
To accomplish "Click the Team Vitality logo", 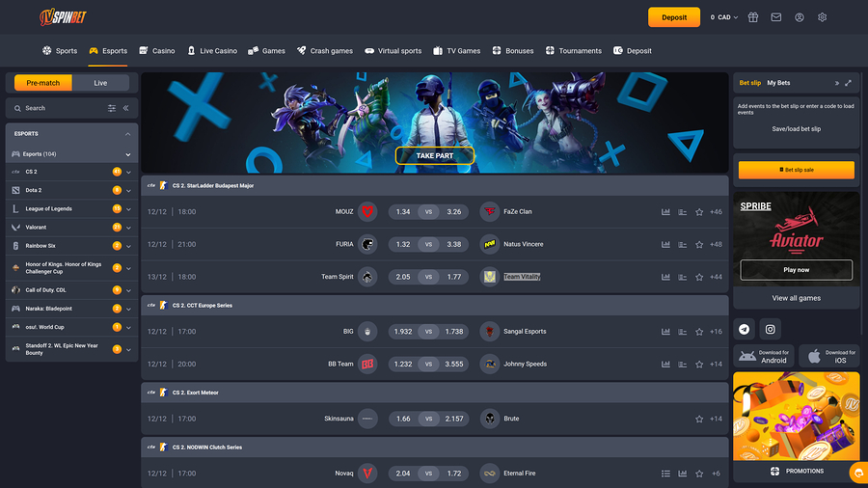I will [489, 277].
